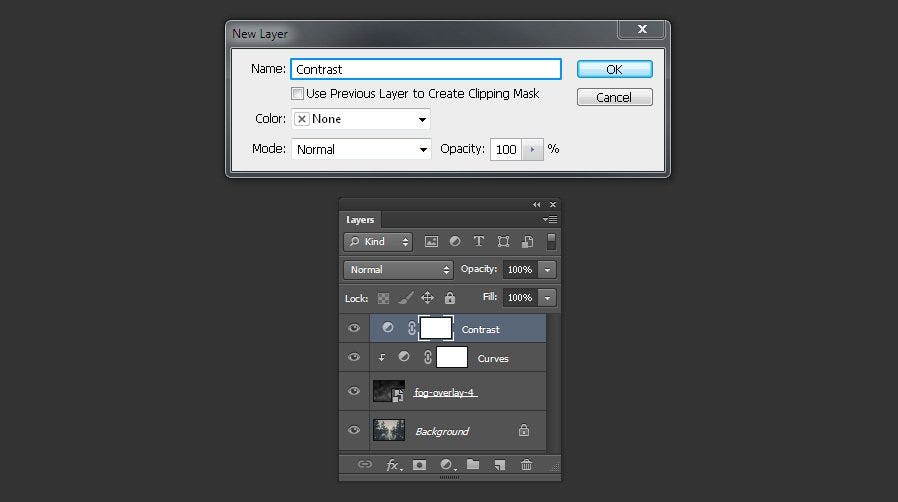
Task: Create a new group folder icon
Action: point(472,464)
